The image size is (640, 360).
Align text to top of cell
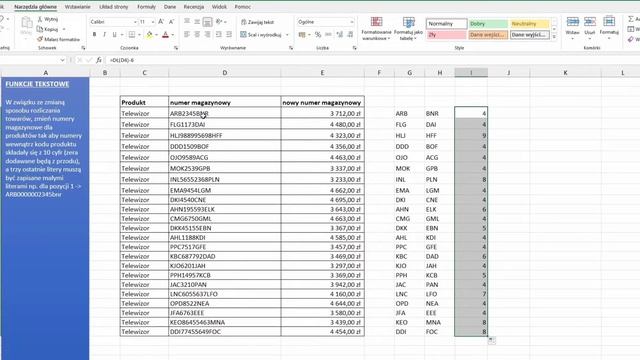pos(187,22)
